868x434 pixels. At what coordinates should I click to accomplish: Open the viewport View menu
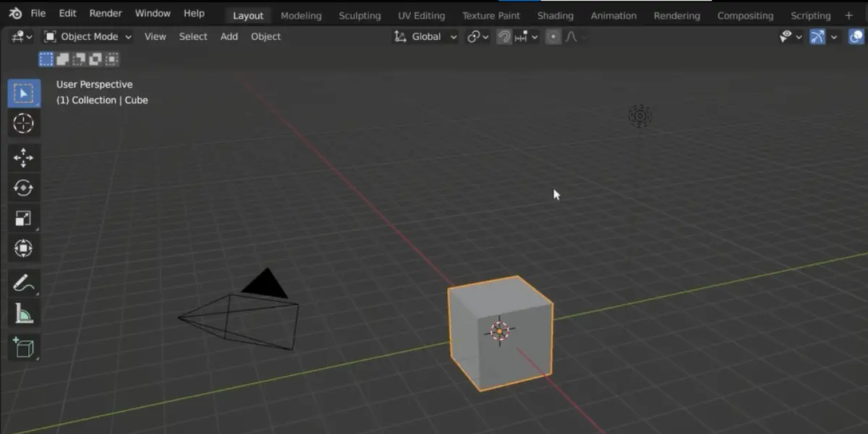tap(156, 37)
